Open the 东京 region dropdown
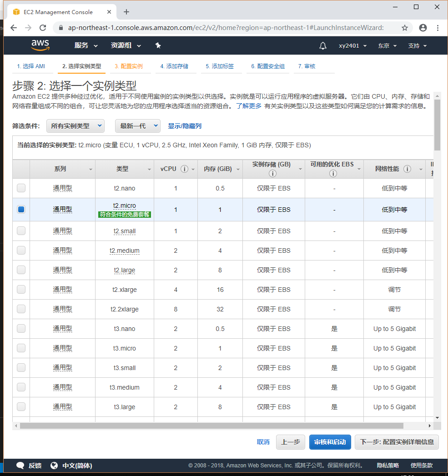Viewport: 448px width, 476px height. (387, 45)
